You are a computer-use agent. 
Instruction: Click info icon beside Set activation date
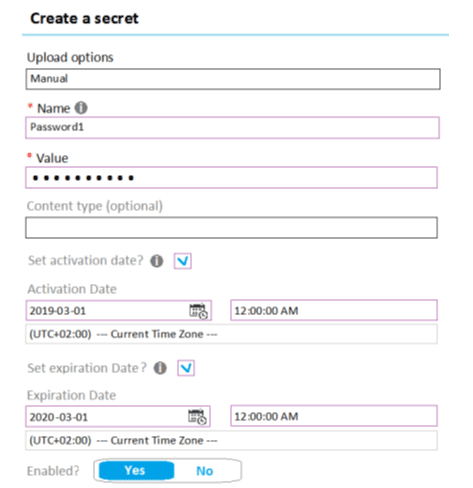pyautogui.click(x=157, y=261)
